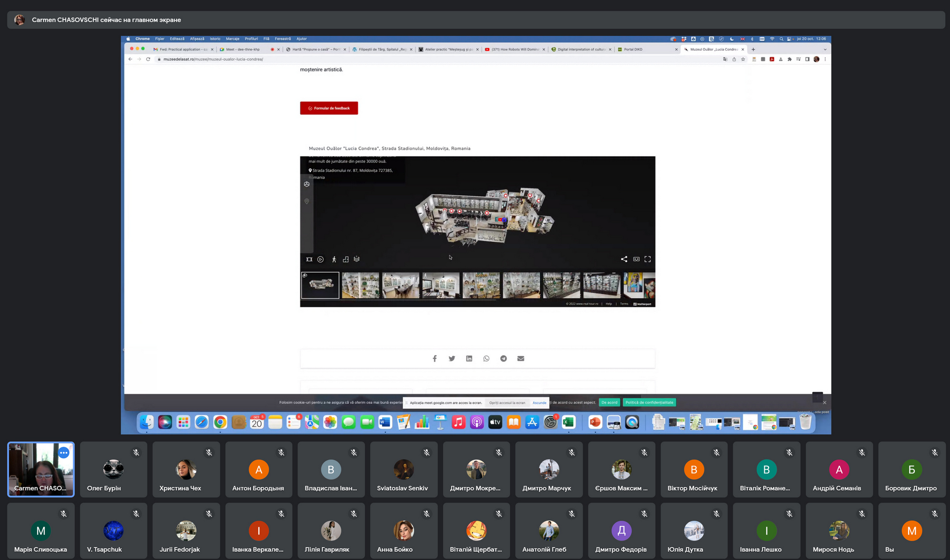Toggle fullscreen for the 3D tour

point(647,259)
